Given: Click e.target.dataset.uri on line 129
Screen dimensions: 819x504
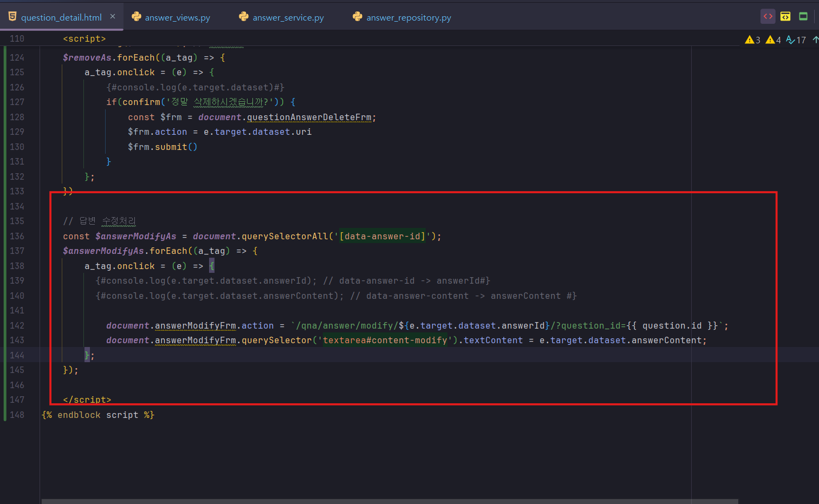Looking at the screenshot, I should [x=257, y=132].
